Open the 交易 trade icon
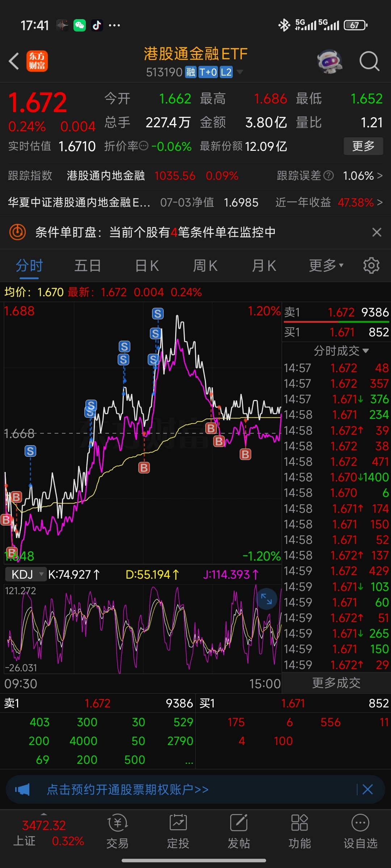This screenshot has width=391, height=868. coord(117,831)
